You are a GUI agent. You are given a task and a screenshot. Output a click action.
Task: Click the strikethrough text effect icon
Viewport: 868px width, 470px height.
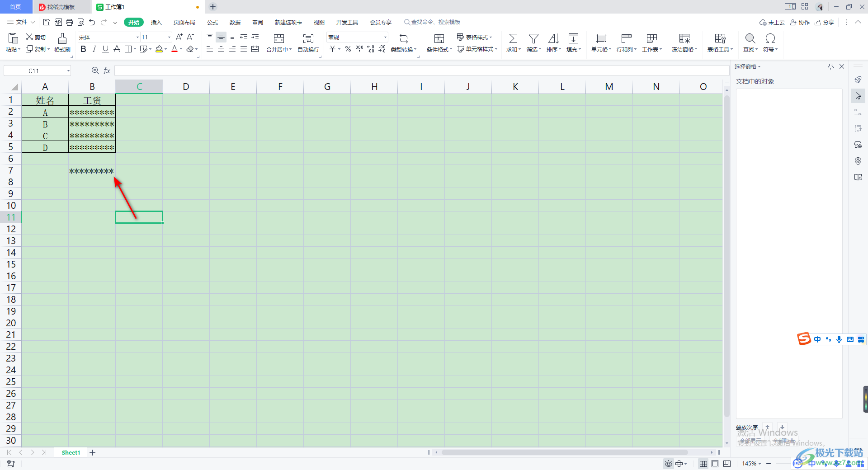[x=117, y=49]
